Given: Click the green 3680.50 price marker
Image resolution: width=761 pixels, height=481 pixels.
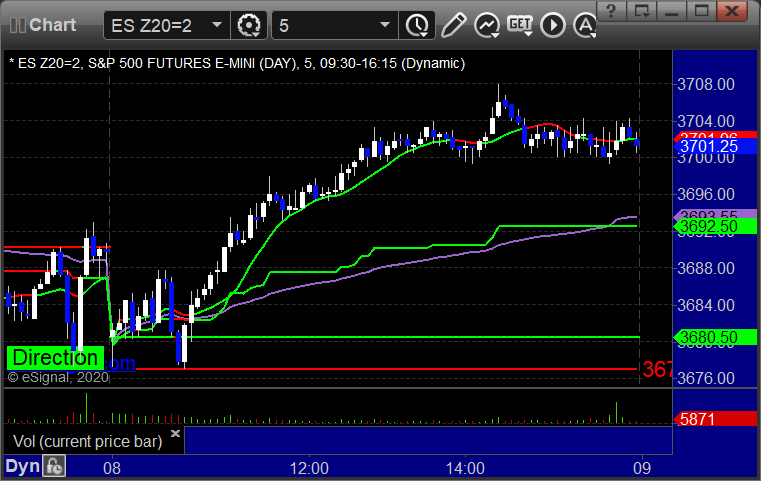Looking at the screenshot, I should point(715,337).
